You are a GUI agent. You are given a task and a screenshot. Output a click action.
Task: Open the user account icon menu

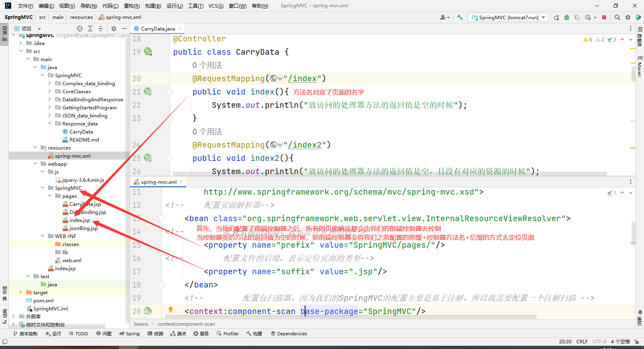click(444, 17)
